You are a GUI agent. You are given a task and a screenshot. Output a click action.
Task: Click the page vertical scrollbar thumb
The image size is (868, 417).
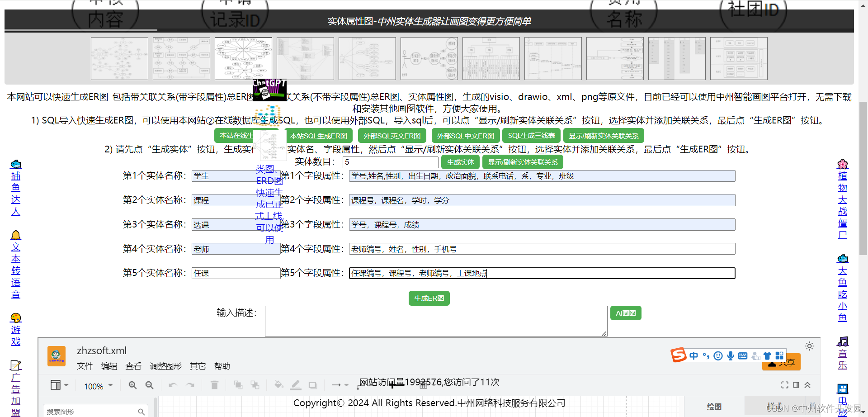pyautogui.click(x=863, y=179)
